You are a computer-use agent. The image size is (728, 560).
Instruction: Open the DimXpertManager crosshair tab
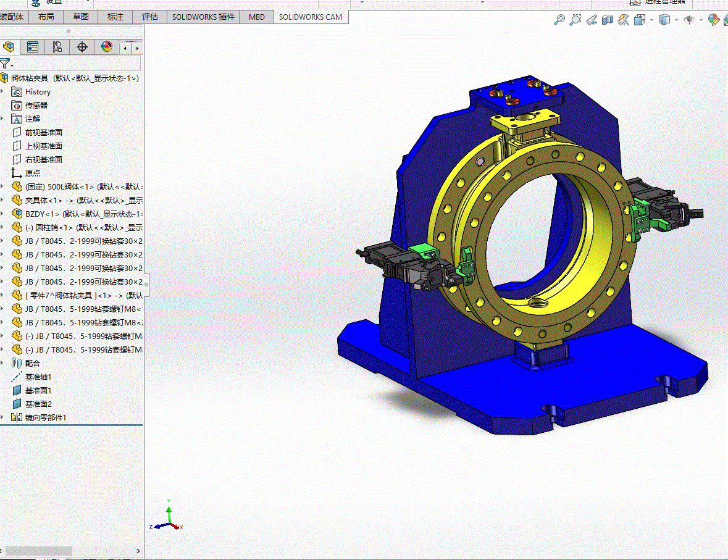pos(82,47)
